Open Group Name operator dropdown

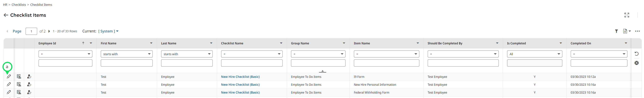[318, 54]
